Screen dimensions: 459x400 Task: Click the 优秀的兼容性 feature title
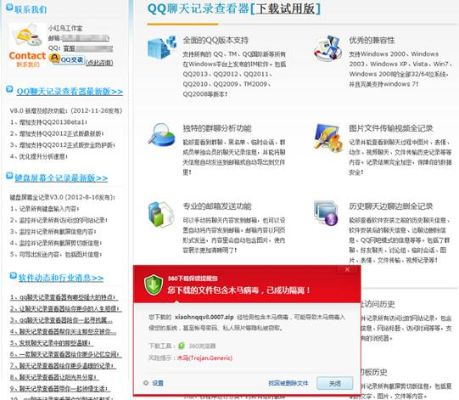[372, 40]
